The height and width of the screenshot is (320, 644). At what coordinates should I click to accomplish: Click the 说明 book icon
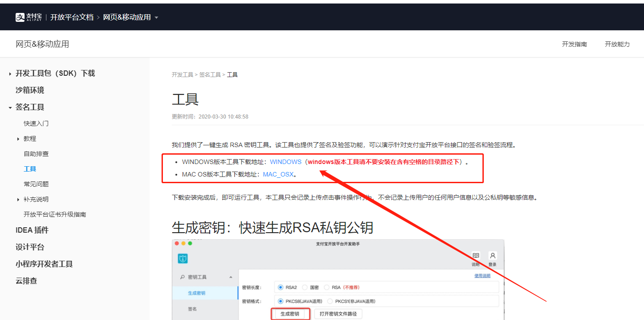point(476,256)
